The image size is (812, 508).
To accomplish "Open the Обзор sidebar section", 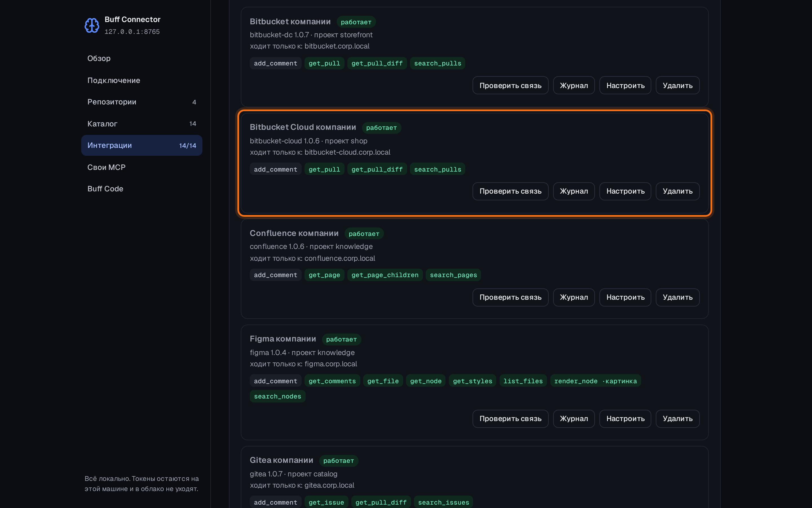I will (x=142, y=58).
